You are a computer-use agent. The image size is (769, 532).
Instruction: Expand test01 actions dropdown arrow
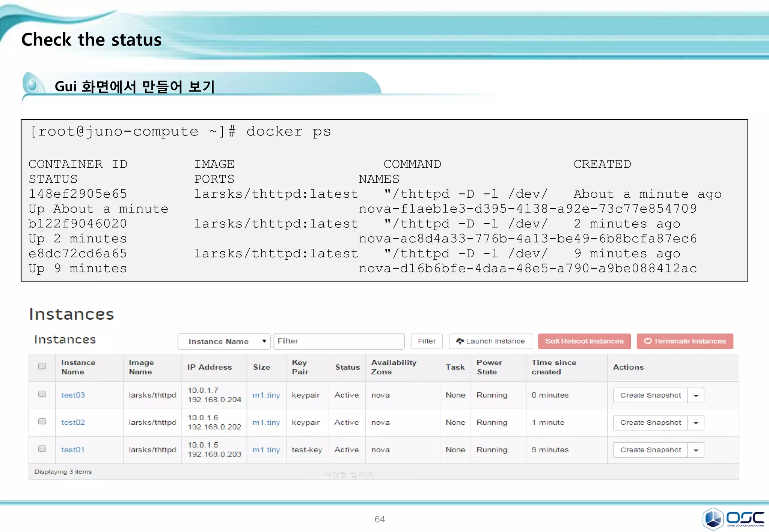(x=696, y=450)
